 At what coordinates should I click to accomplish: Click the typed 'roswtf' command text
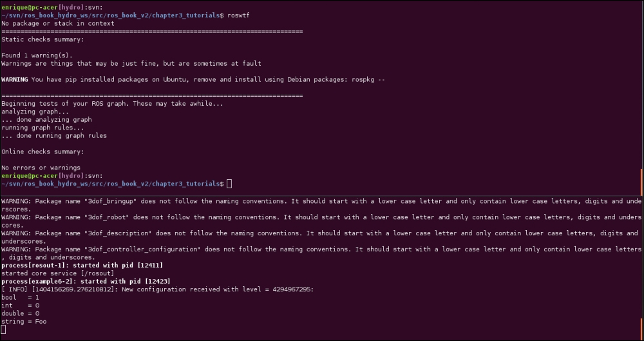pyautogui.click(x=238, y=15)
